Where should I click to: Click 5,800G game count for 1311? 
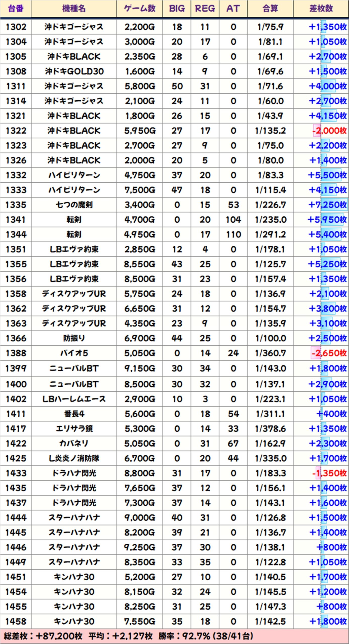click(x=140, y=86)
